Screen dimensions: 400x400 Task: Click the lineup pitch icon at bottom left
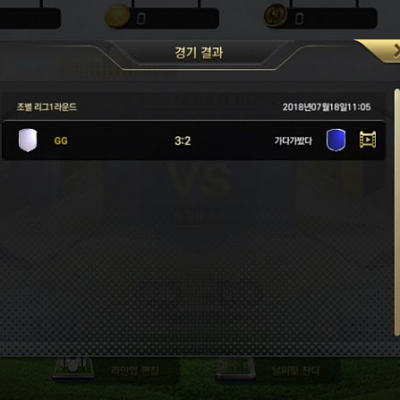click(73, 368)
